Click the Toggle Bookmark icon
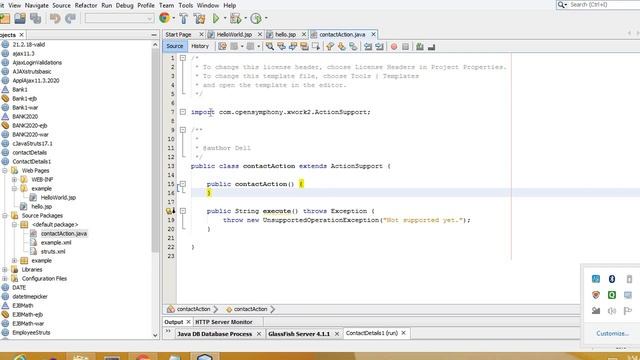This screenshot has width=640, height=360. 353,47
